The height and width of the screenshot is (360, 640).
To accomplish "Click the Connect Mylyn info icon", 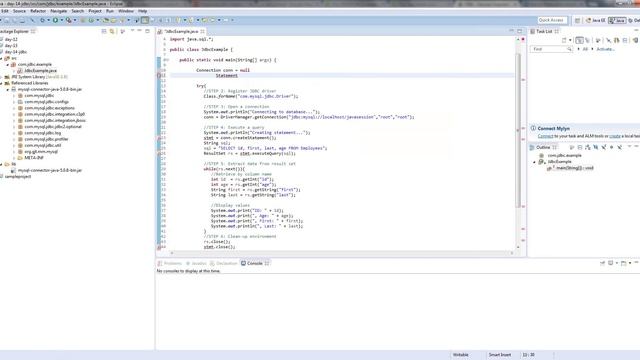I will point(533,128).
